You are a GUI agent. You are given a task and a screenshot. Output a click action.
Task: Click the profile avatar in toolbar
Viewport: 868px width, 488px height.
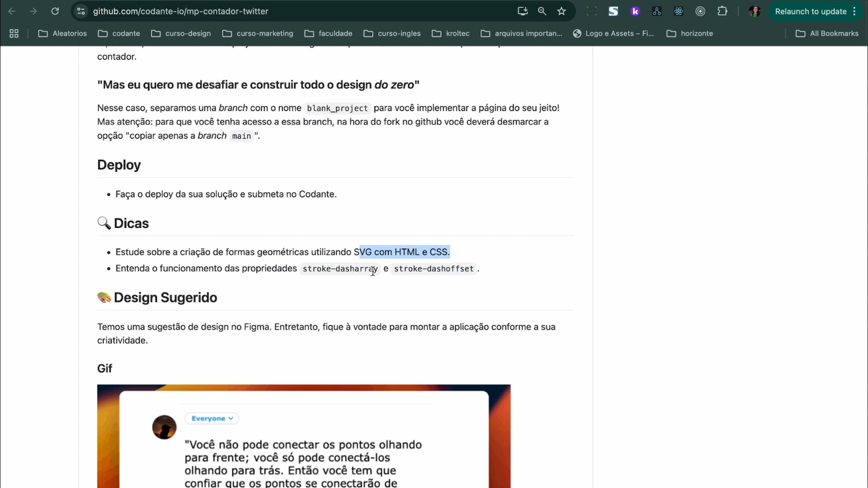tap(754, 11)
